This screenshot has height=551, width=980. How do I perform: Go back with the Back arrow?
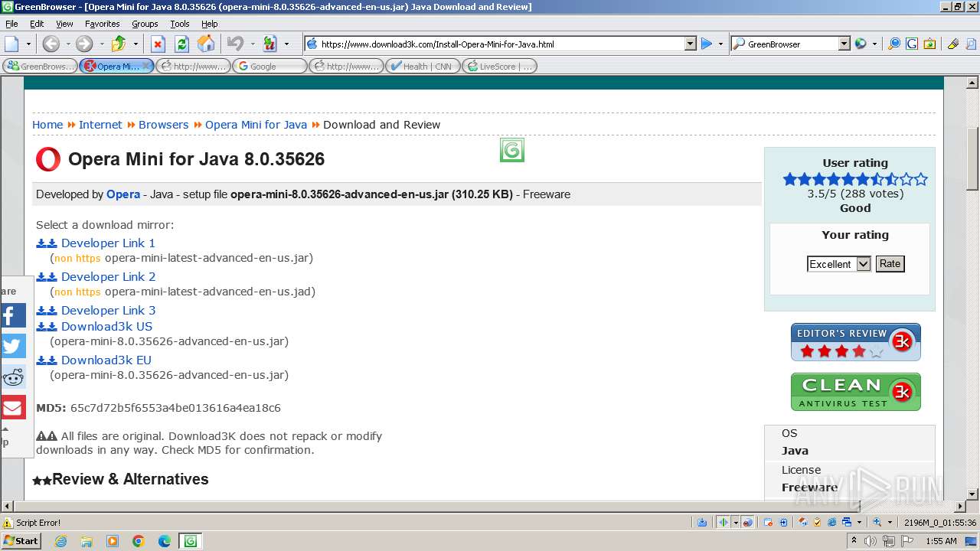[x=51, y=44]
